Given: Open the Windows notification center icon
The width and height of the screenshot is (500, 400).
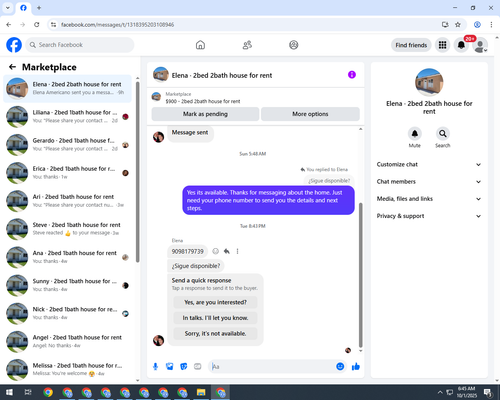Looking at the screenshot, I should coord(488,392).
